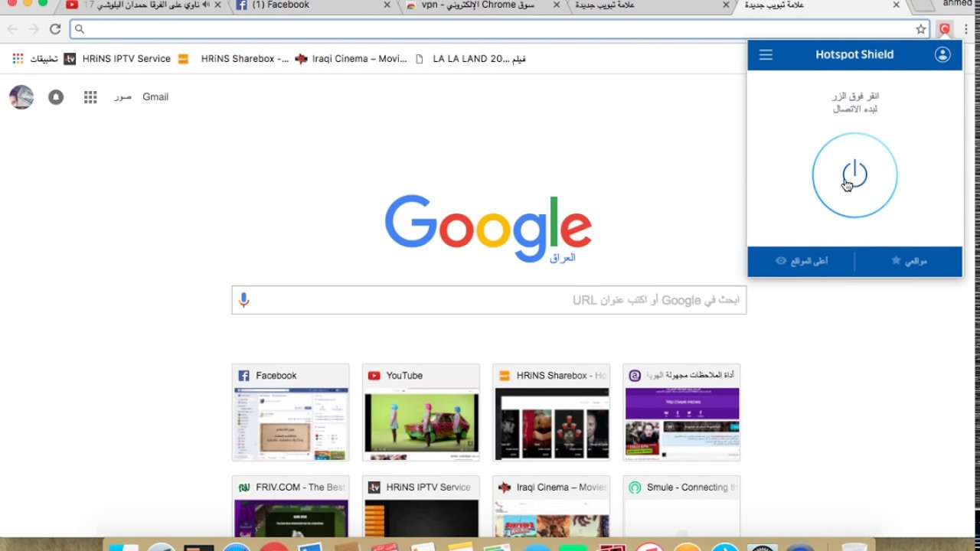The image size is (980, 551).
Task: Bookmark this page with the star icon
Action: click(921, 29)
